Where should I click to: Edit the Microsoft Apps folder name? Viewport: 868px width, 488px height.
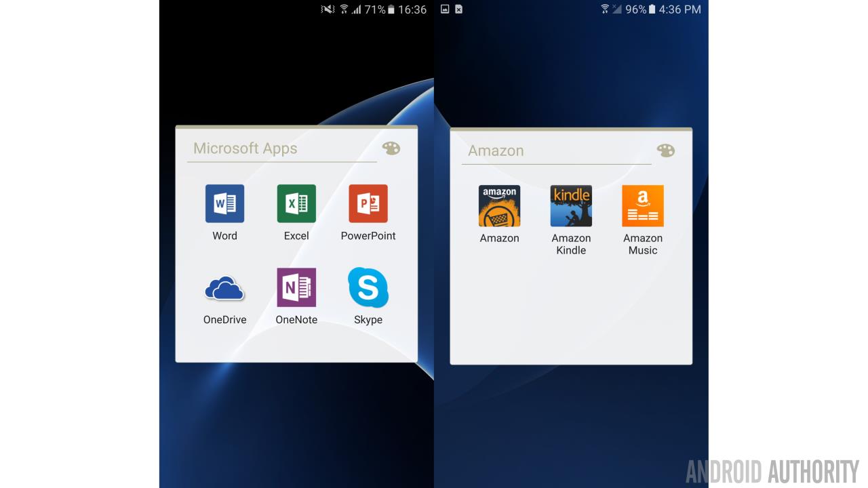tap(282, 149)
